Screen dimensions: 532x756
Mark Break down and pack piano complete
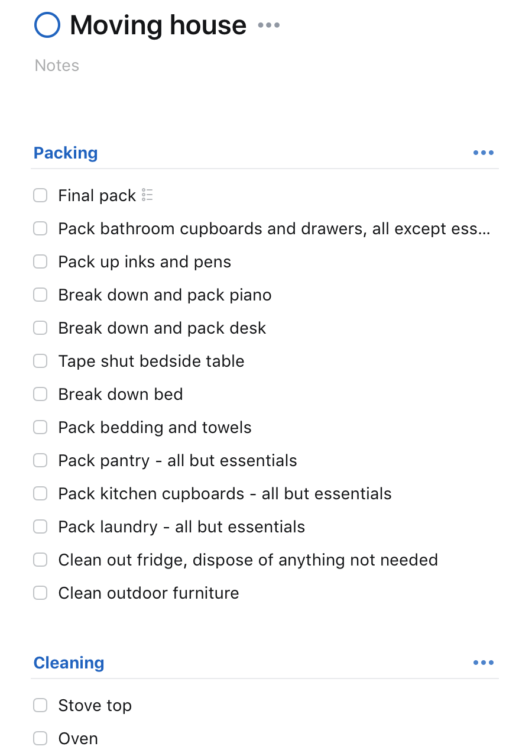tap(40, 295)
